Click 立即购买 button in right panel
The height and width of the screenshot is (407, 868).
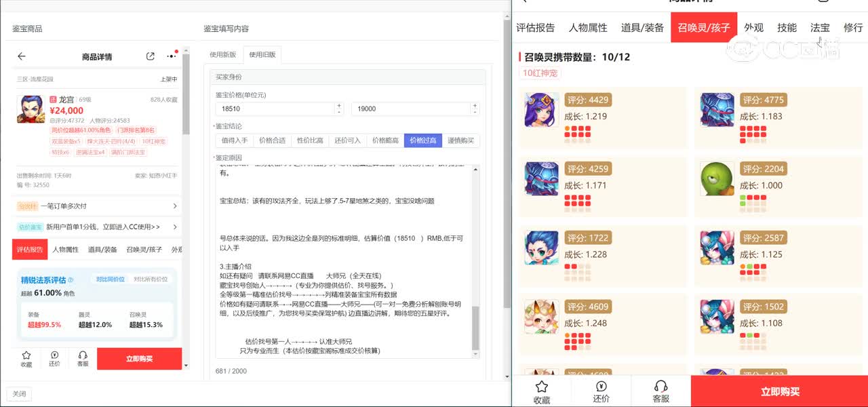click(780, 391)
